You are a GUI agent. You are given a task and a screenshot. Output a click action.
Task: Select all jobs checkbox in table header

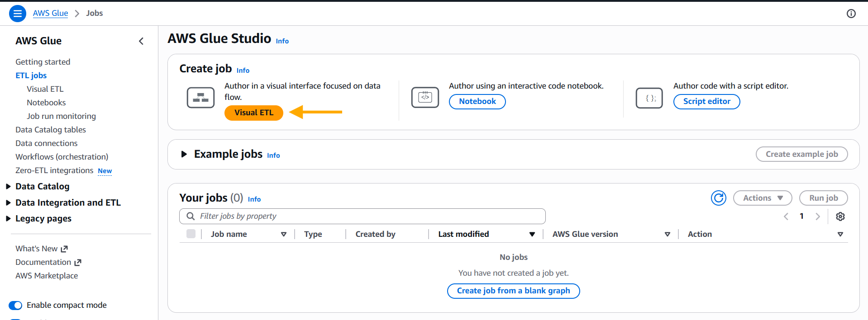coord(191,234)
